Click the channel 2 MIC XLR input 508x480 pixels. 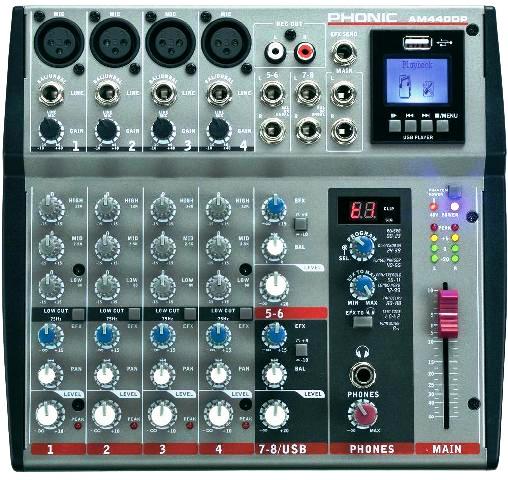pyautogui.click(x=114, y=43)
